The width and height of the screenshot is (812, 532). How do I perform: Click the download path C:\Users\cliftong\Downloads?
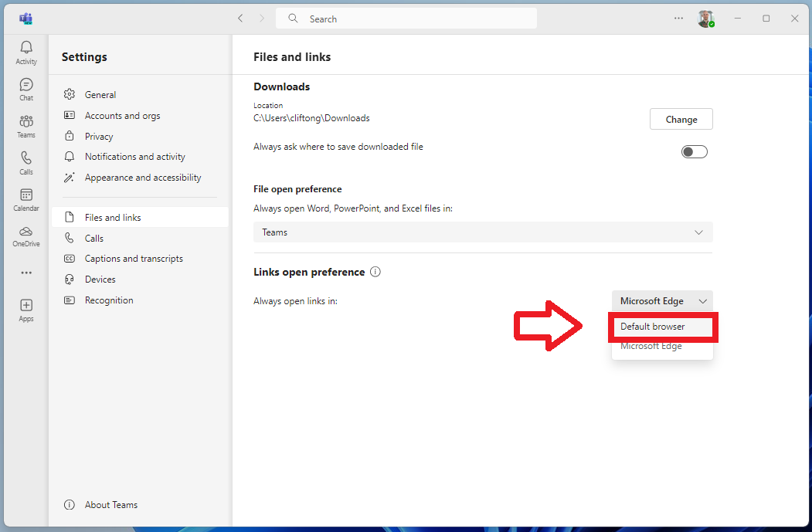(311, 118)
